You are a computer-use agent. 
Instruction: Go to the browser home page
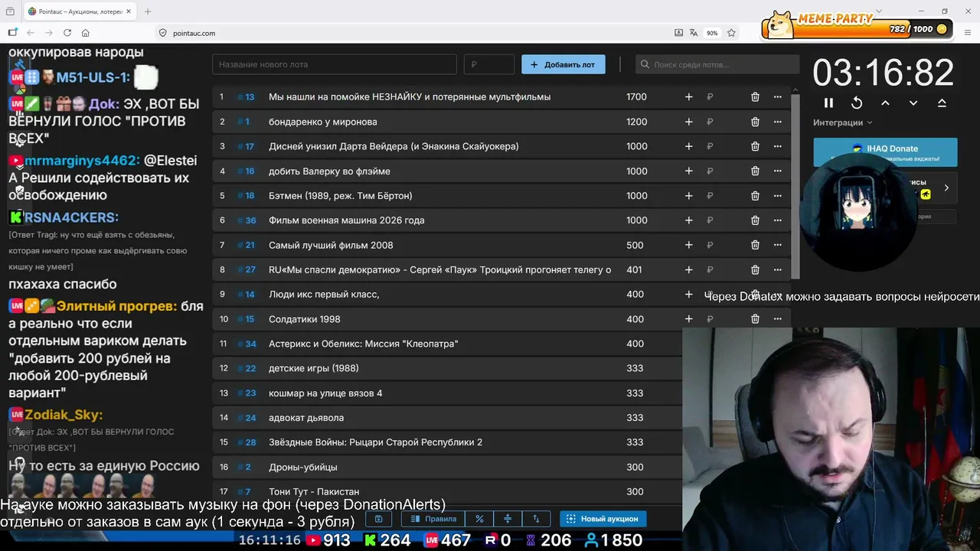pyautogui.click(x=86, y=33)
